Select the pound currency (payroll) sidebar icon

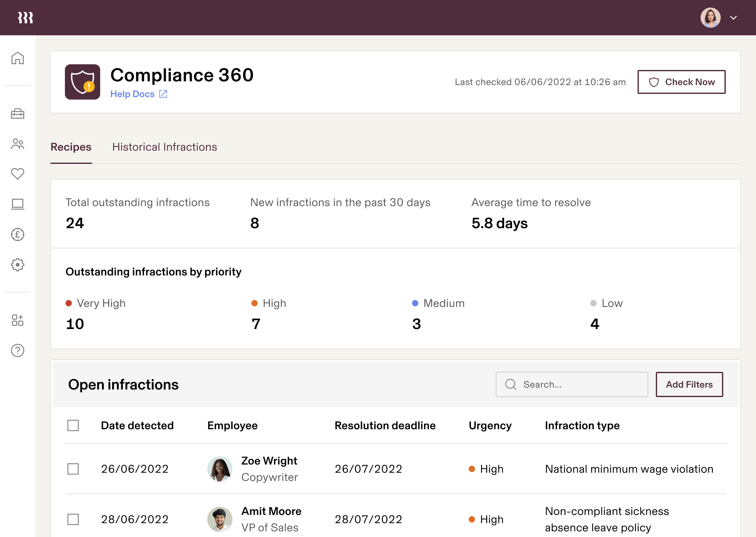click(17, 234)
